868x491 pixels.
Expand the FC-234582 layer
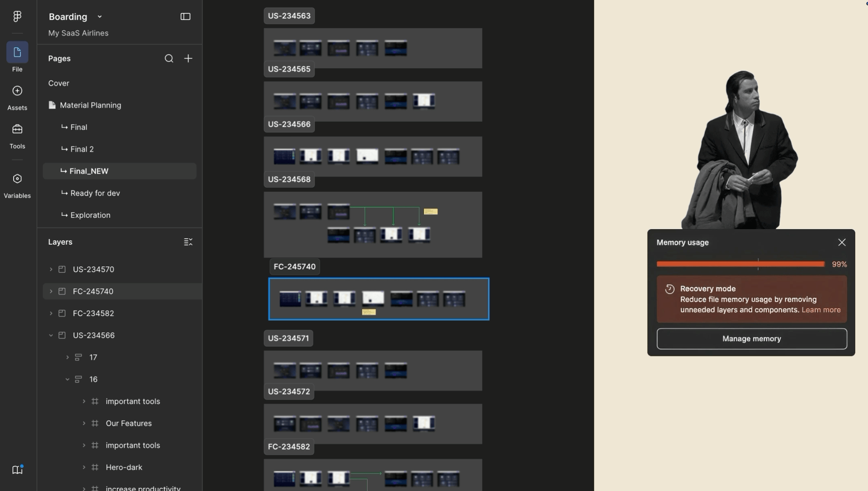click(51, 313)
